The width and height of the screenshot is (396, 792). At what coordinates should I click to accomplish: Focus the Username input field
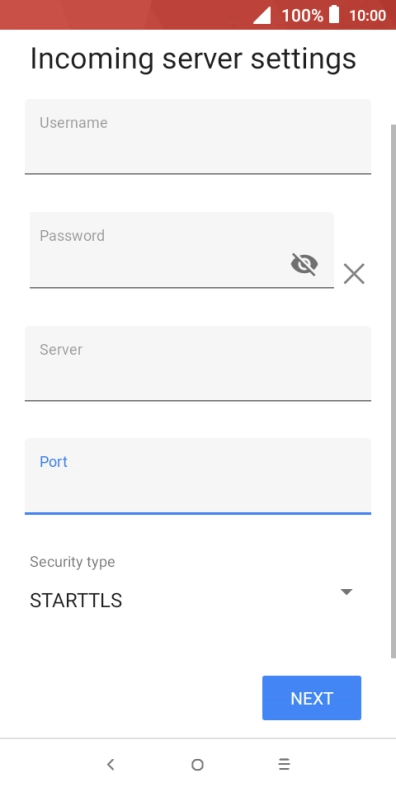click(198, 136)
